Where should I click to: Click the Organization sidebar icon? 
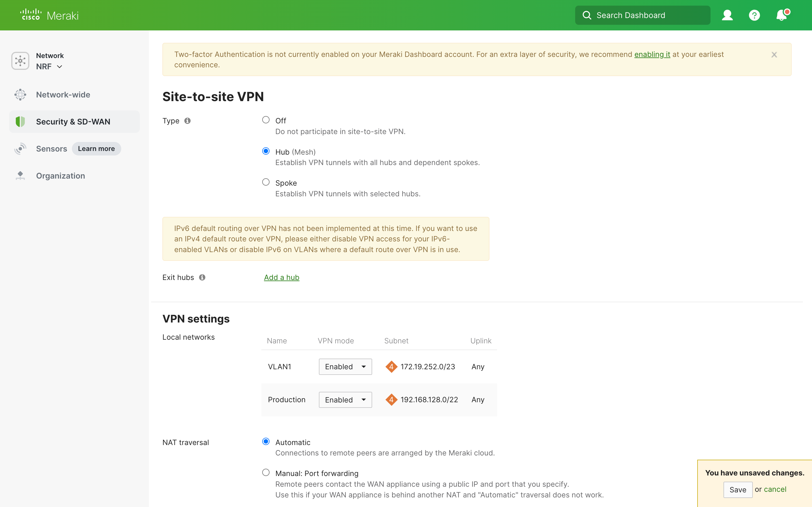20,175
